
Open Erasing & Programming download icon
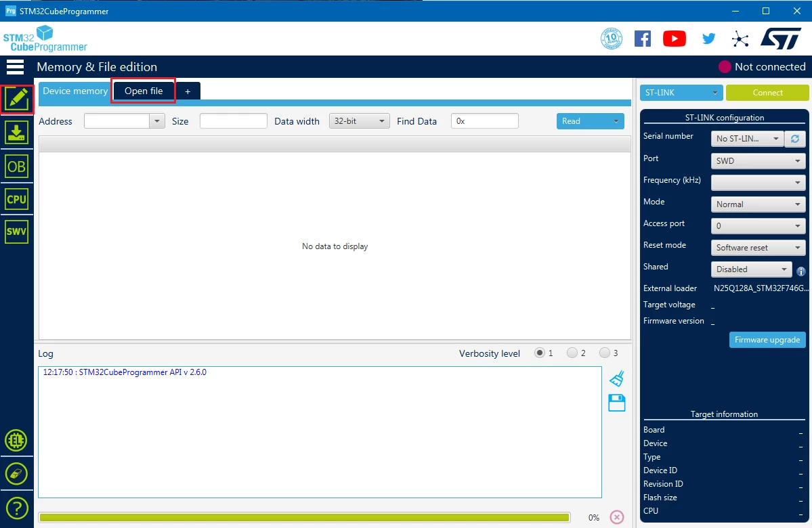[16, 133]
